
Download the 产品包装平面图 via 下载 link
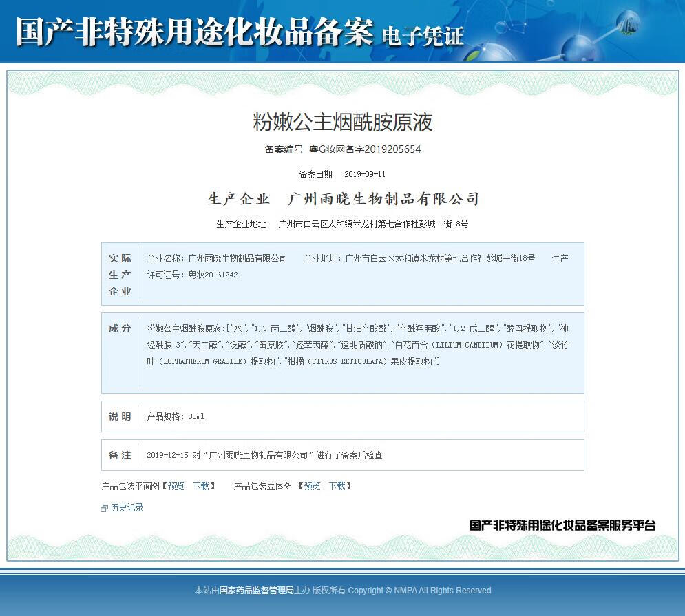[202, 486]
